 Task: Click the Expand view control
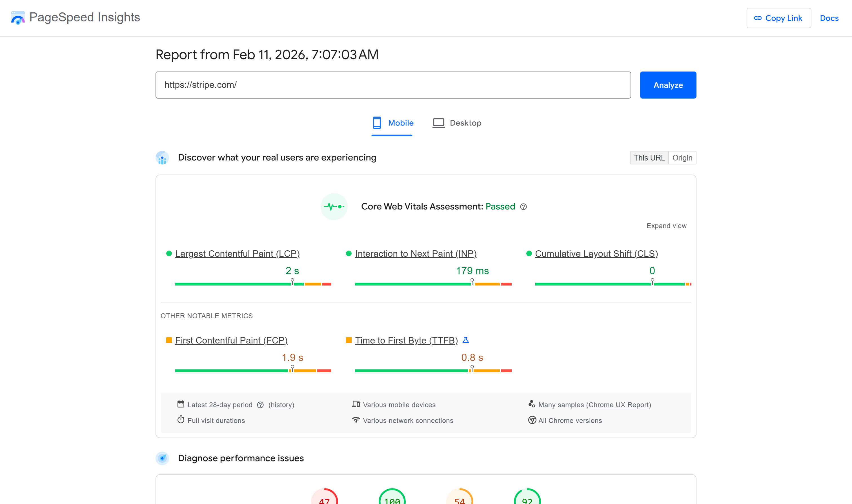click(x=666, y=226)
